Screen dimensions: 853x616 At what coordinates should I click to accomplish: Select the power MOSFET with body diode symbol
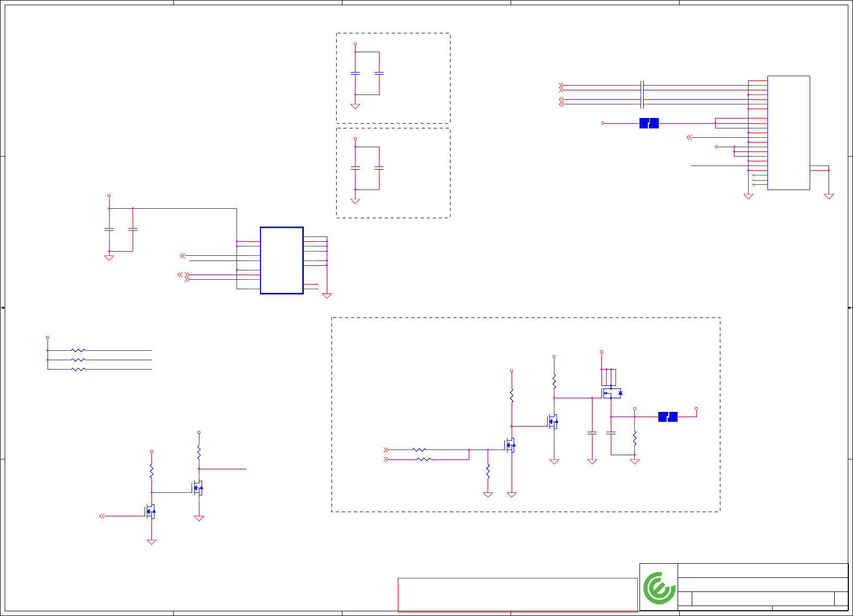click(x=612, y=393)
